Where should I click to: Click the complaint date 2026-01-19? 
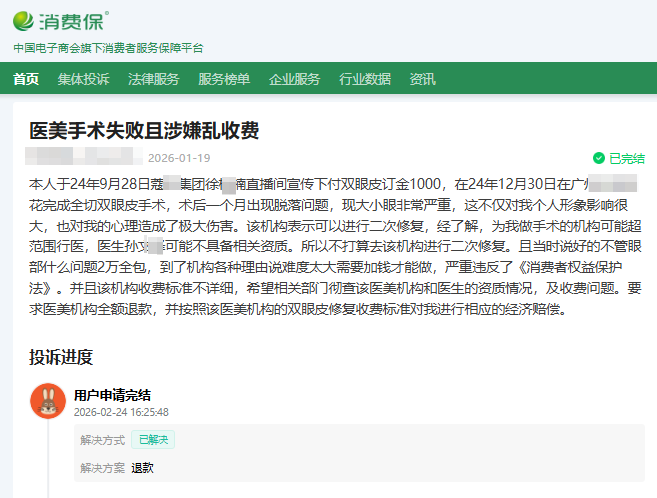[179, 158]
